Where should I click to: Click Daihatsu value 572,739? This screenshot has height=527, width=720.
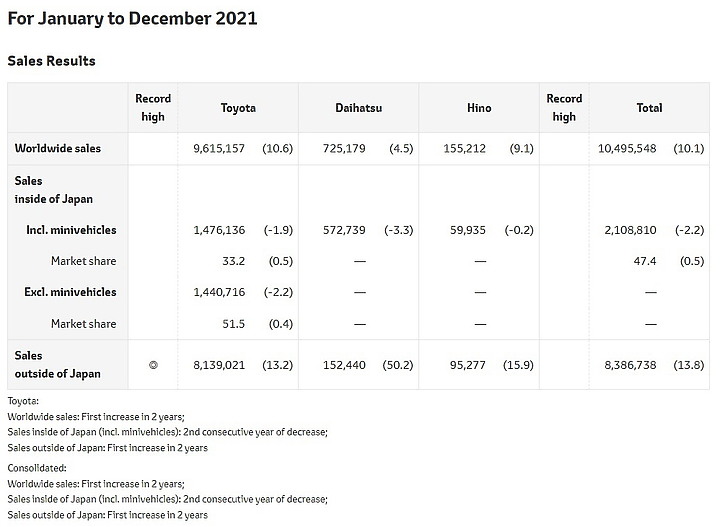tap(344, 230)
